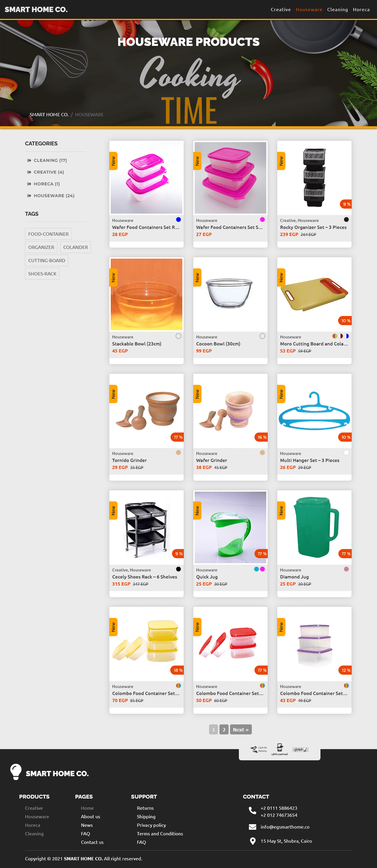Click the phone icon in Contact section
Image resolution: width=377 pixels, height=868 pixels.
click(253, 811)
